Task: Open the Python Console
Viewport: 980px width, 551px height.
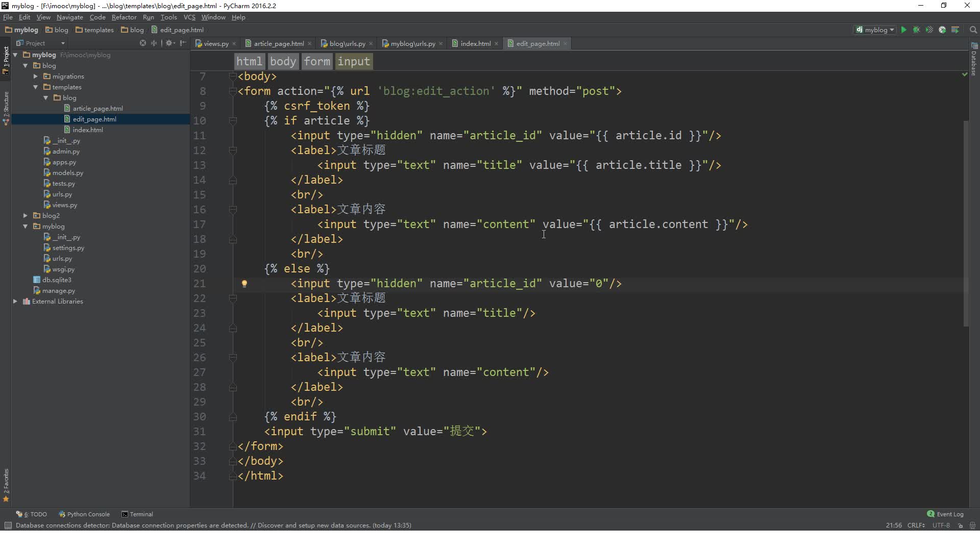Action: (84, 514)
